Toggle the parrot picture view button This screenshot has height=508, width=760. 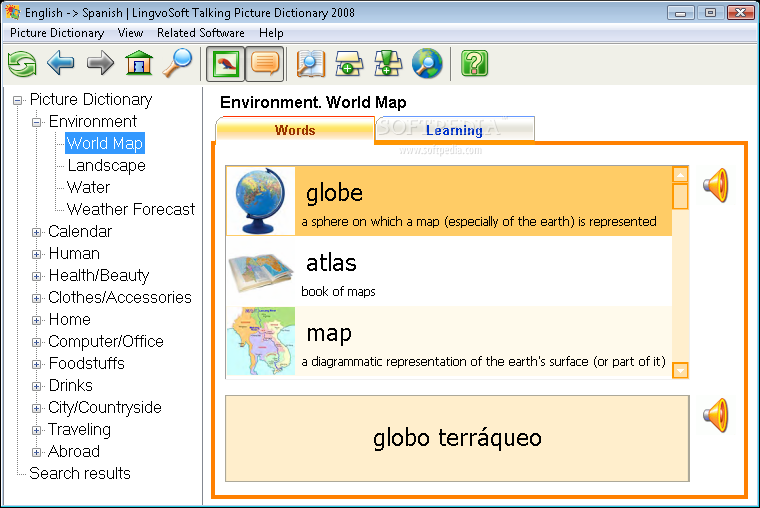coord(225,64)
